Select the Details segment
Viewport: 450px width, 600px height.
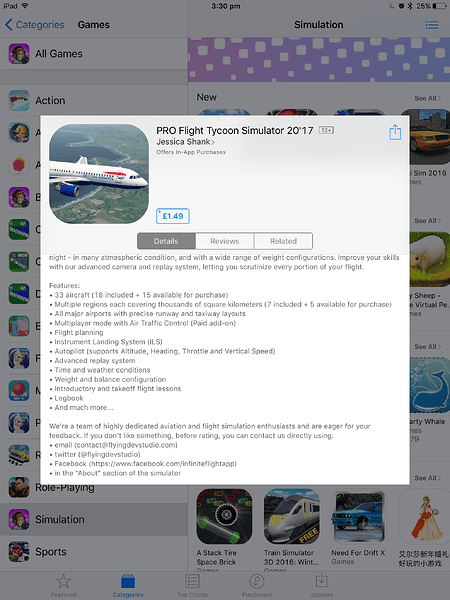pyautogui.click(x=166, y=241)
